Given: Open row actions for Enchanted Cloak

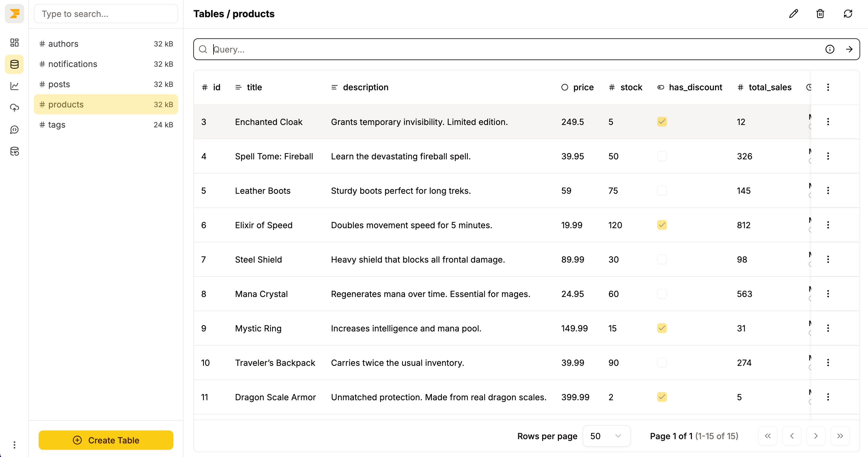Looking at the screenshot, I should click(828, 122).
